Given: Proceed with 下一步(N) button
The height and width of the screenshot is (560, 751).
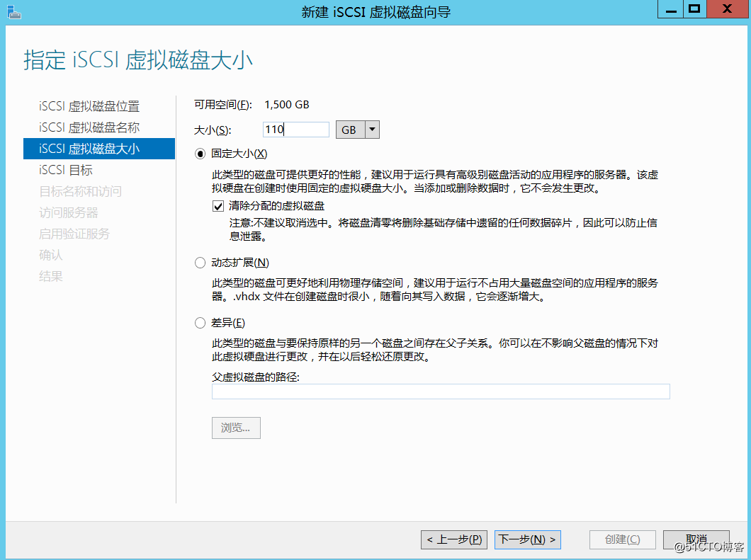Looking at the screenshot, I should pos(527,540).
